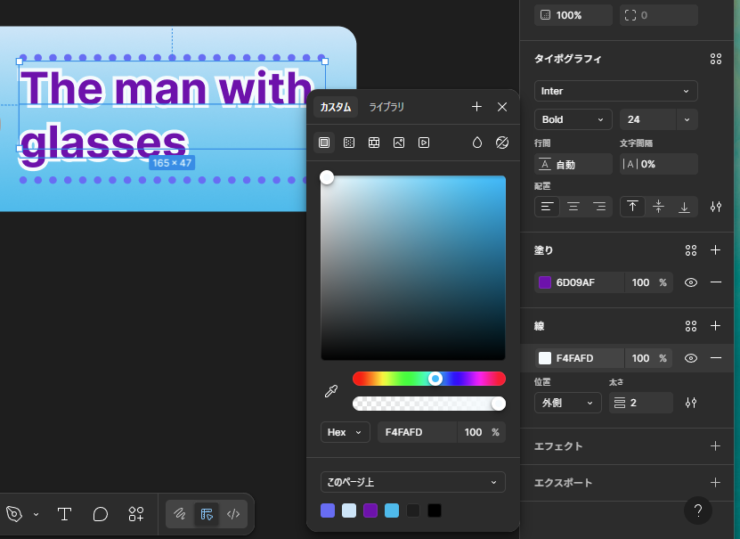
Task: Switch to Dev Mode code toggle
Action: (x=233, y=514)
